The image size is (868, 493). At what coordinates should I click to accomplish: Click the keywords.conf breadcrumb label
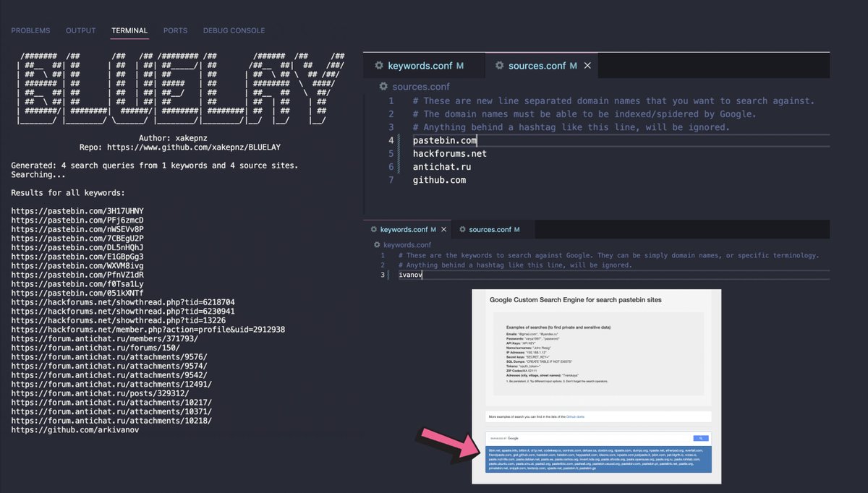[x=407, y=245]
